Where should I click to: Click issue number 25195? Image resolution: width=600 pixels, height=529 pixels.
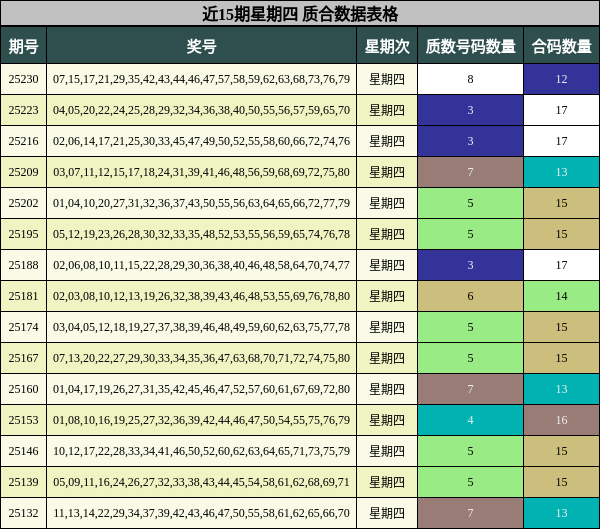coord(23,234)
